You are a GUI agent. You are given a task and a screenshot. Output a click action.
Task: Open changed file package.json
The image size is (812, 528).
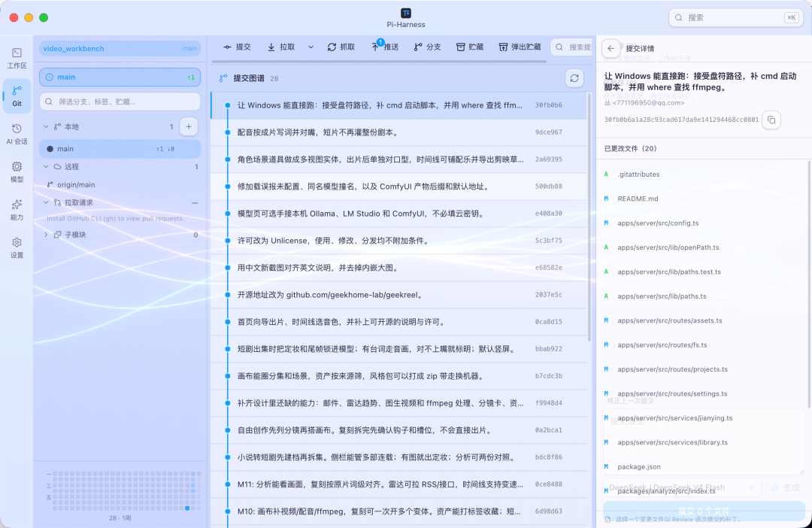pos(701,466)
